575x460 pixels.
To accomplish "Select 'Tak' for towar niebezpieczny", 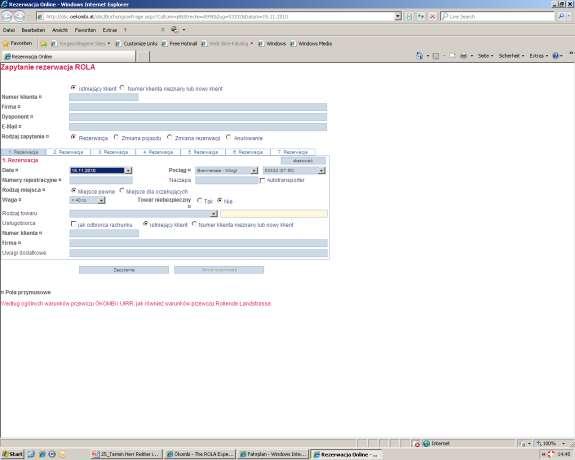I will pyautogui.click(x=199, y=200).
